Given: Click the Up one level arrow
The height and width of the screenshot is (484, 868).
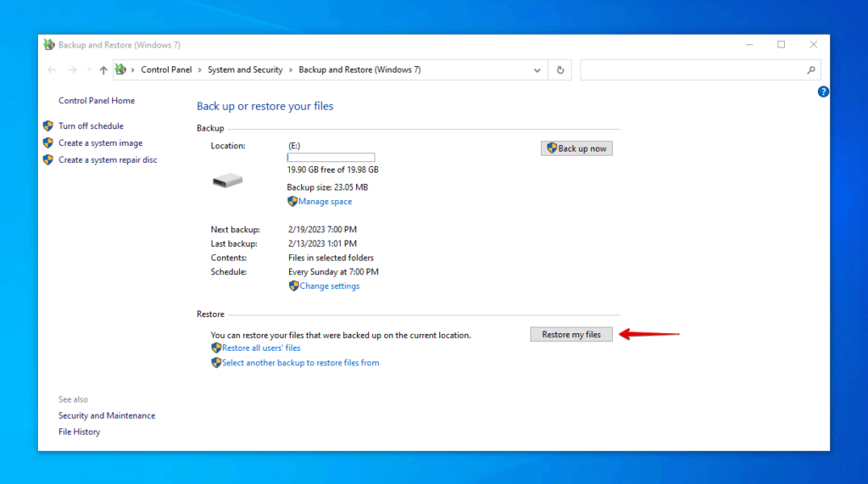Looking at the screenshot, I should tap(103, 70).
